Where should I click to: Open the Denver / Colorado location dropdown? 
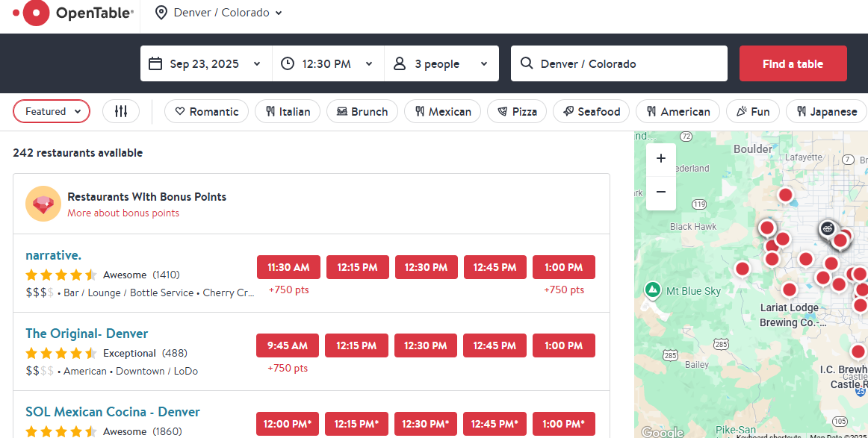[219, 13]
